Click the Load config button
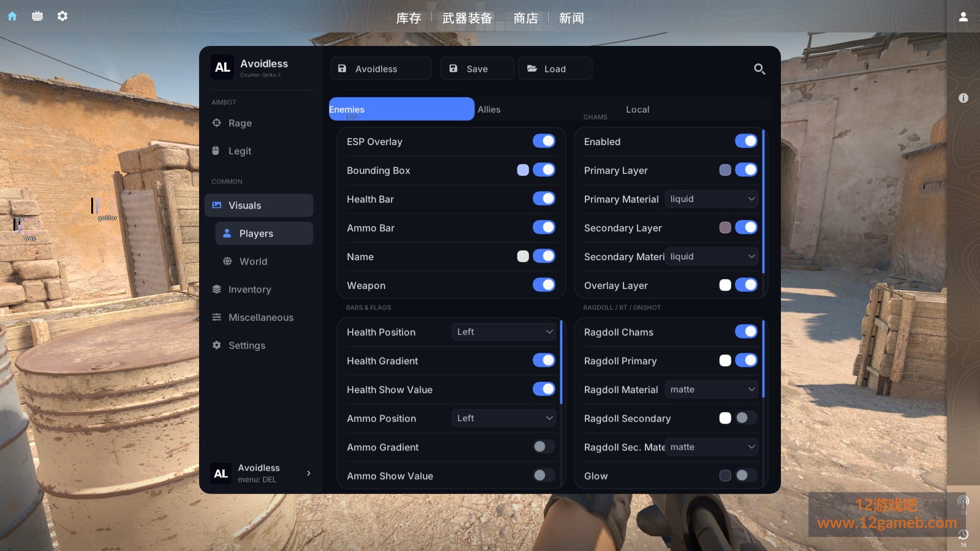The height and width of the screenshot is (551, 980). pyautogui.click(x=555, y=69)
